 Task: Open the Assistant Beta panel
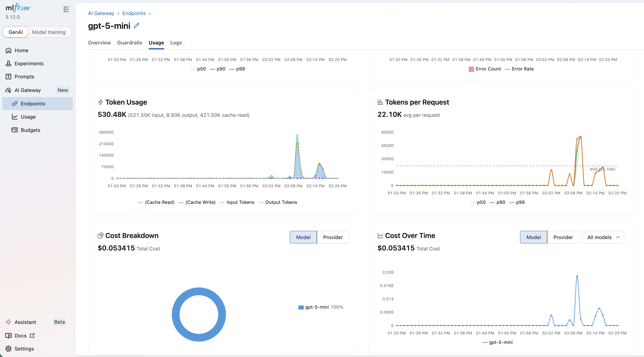(x=37, y=322)
